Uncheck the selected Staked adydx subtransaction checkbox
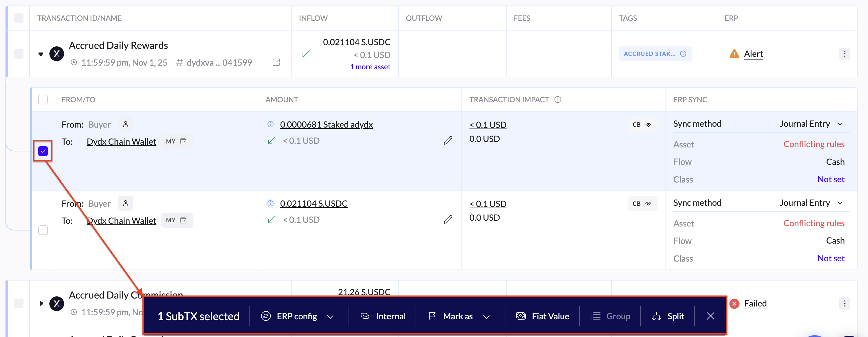Image resolution: width=868 pixels, height=337 pixels. coord(43,151)
